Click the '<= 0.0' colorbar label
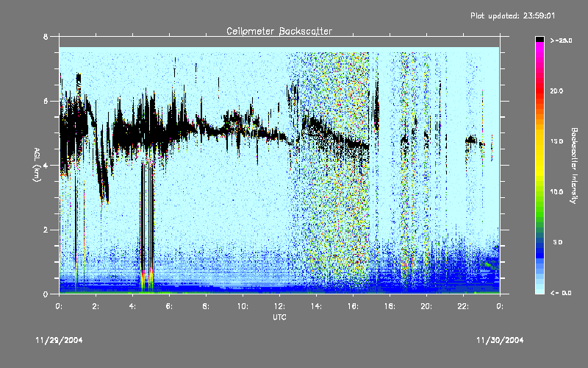 [x=561, y=293]
